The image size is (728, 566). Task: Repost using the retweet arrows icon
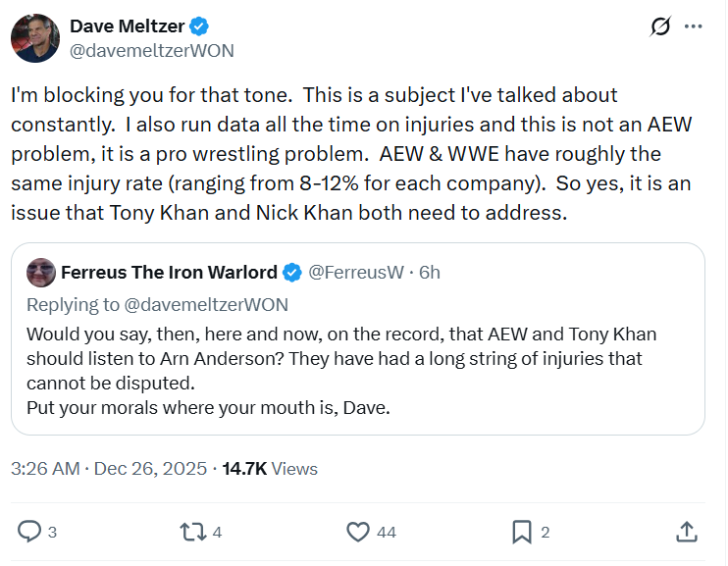193,532
